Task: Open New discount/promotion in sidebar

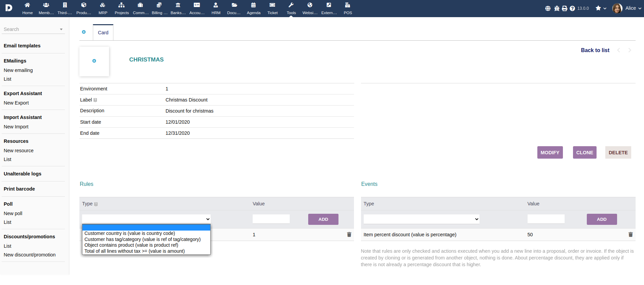Action: click(x=30, y=255)
